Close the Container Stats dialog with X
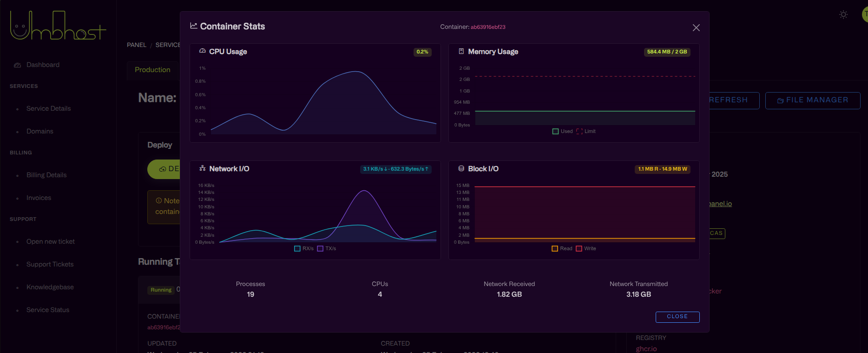The height and width of the screenshot is (353, 868). pos(696,28)
